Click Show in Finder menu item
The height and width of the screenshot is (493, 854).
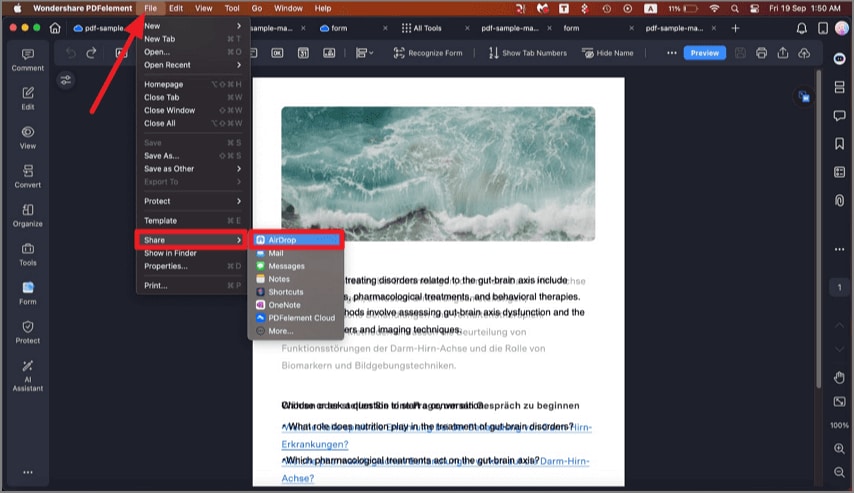click(x=192, y=253)
